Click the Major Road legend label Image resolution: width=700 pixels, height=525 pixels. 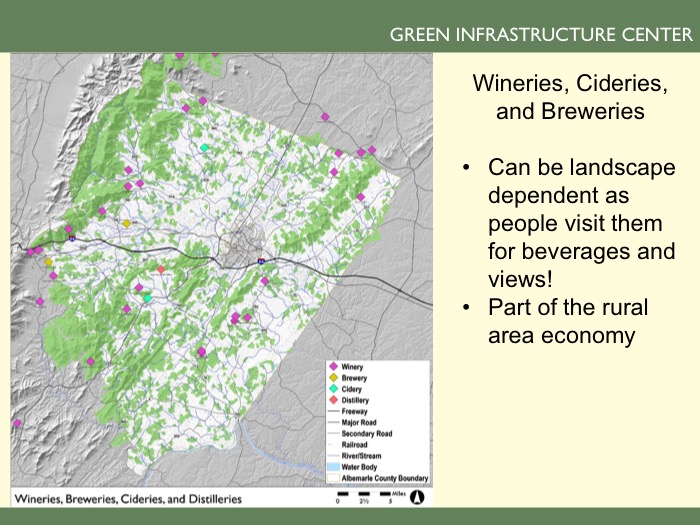(x=359, y=422)
